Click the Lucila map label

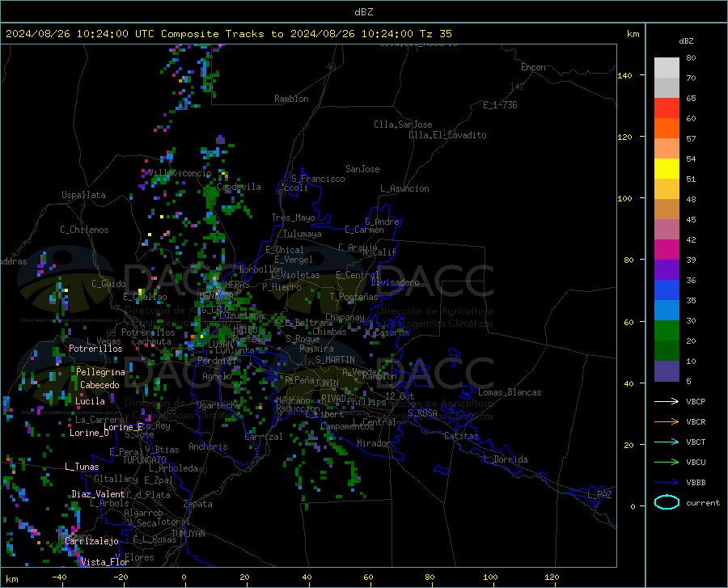point(90,401)
